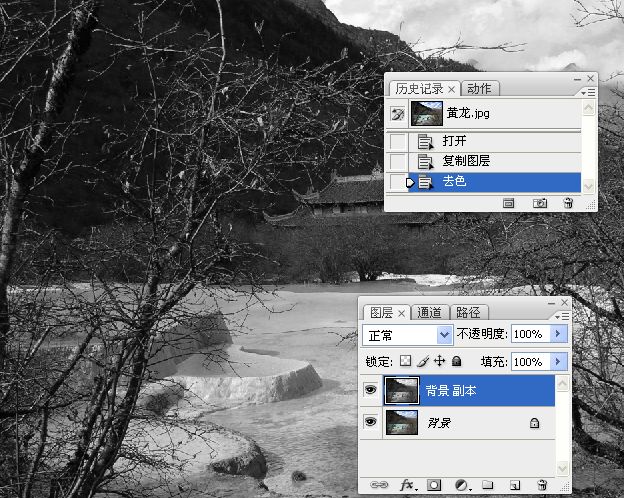Delete the selected layer
Image resolution: width=624 pixels, height=498 pixels.
[x=542, y=484]
